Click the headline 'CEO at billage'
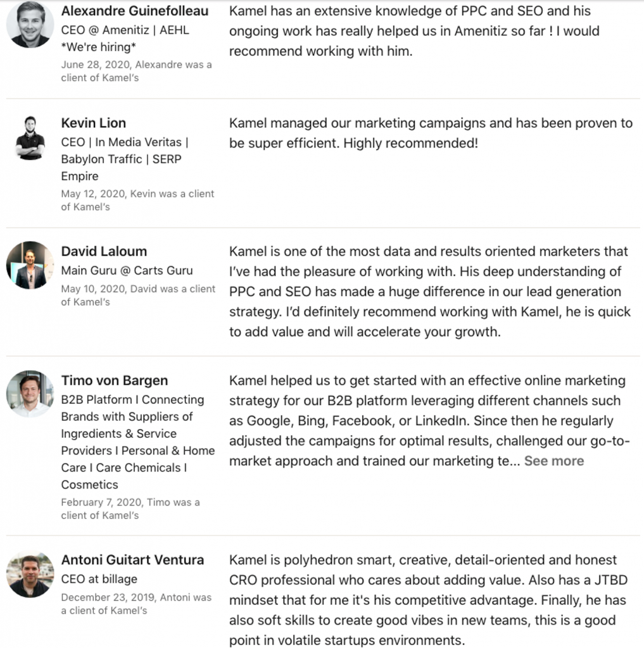The width and height of the screenshot is (644, 648). [99, 579]
